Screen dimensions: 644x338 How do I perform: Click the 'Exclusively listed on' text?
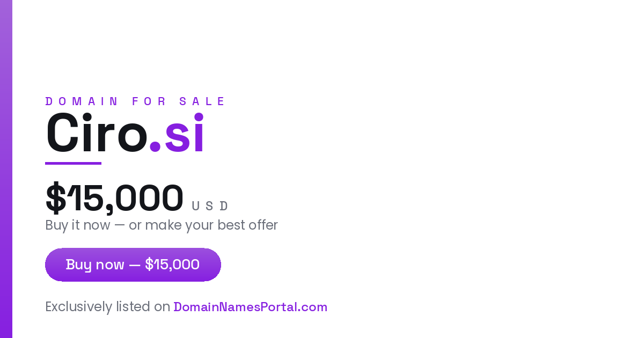pos(108,307)
